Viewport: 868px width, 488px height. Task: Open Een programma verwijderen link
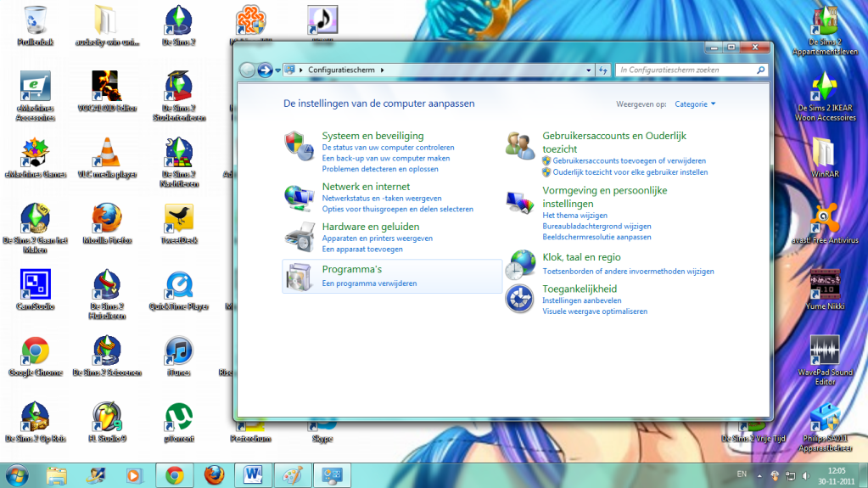point(369,283)
